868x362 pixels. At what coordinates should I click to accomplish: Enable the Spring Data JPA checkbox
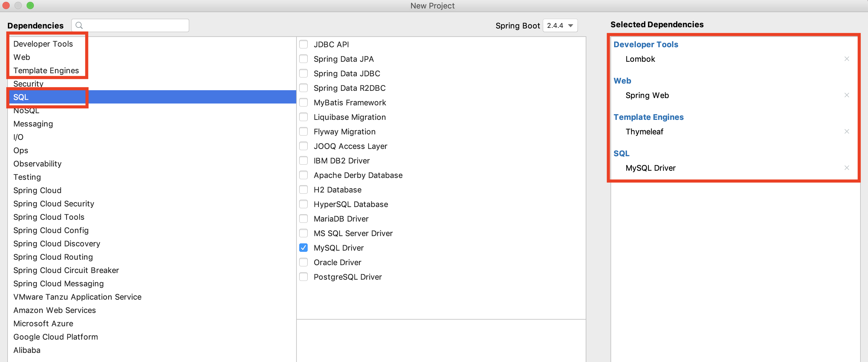pyautogui.click(x=303, y=59)
